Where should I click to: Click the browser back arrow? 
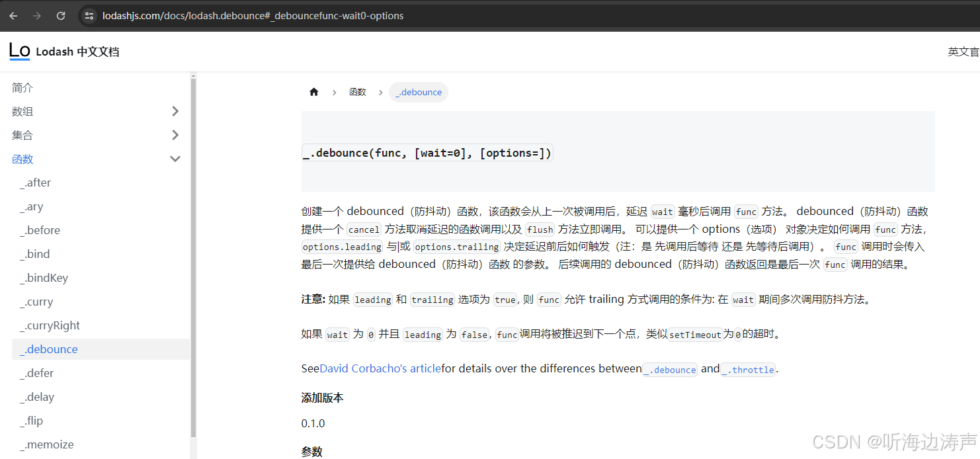tap(13, 15)
